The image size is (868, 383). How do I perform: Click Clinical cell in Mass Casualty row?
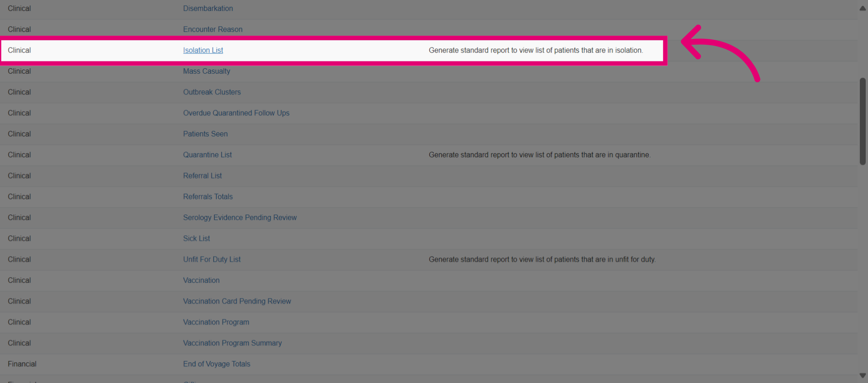coord(19,71)
